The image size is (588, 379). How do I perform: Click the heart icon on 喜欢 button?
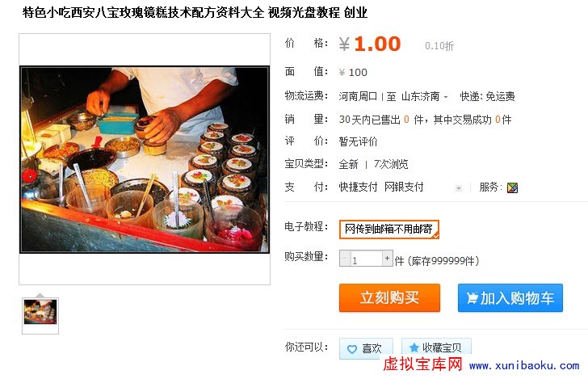pyautogui.click(x=352, y=349)
